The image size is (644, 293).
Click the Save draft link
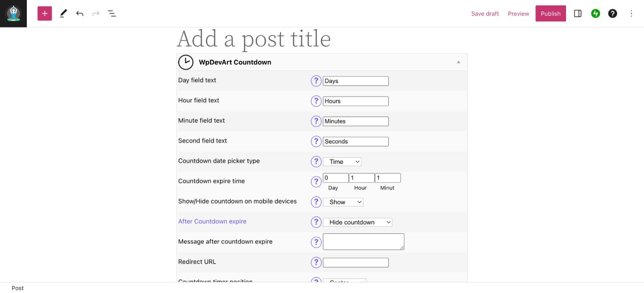pos(485,13)
